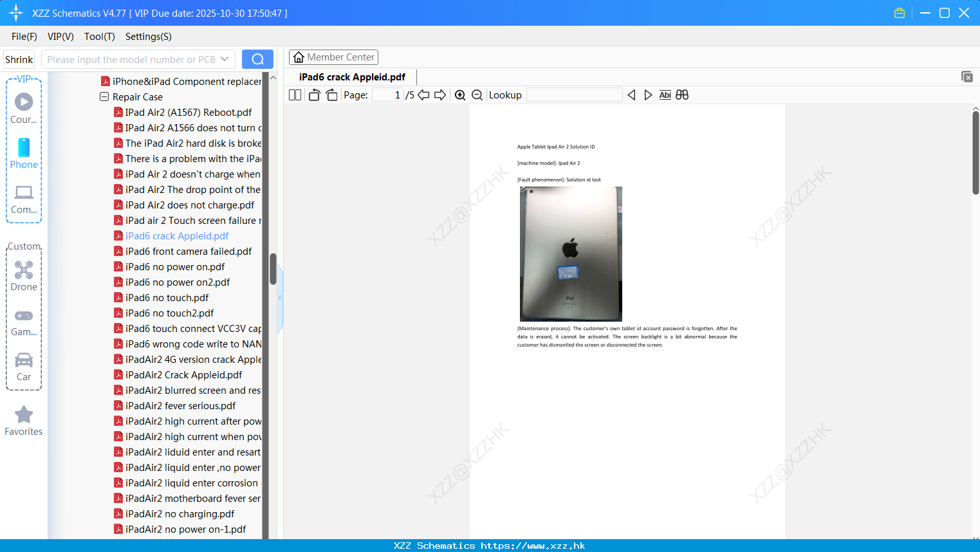Find next lookup match

click(x=648, y=95)
